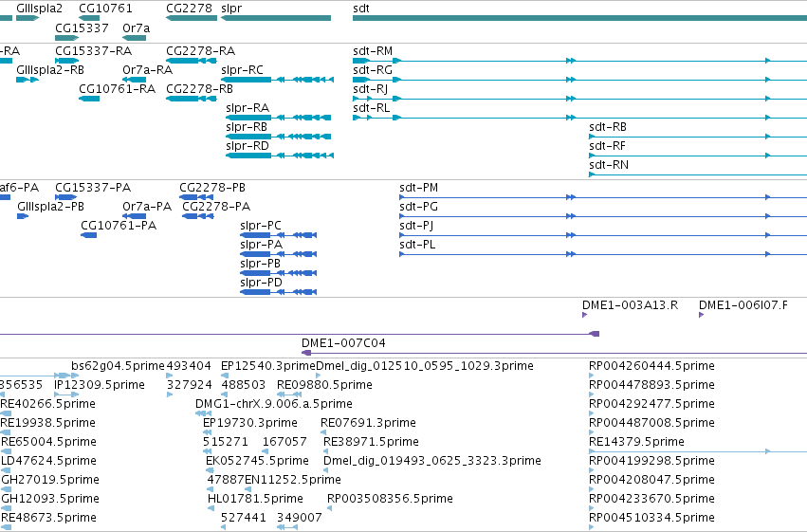The width and height of the screenshot is (807, 532).
Task: Select the RP004260444.5prime marker
Action: 592,376
